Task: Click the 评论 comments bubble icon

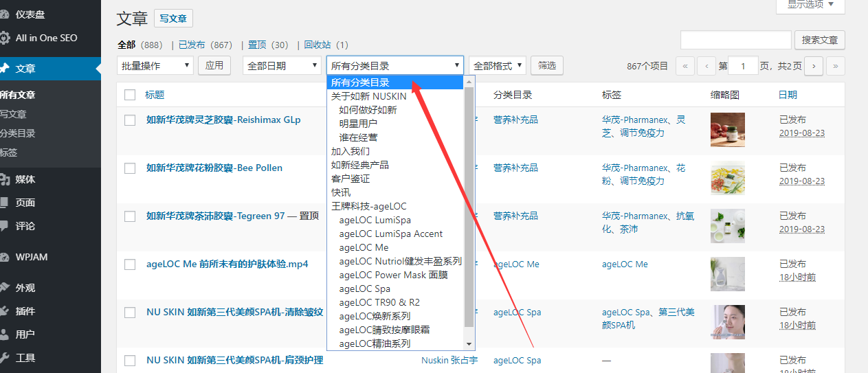Action: pyautogui.click(x=4, y=226)
